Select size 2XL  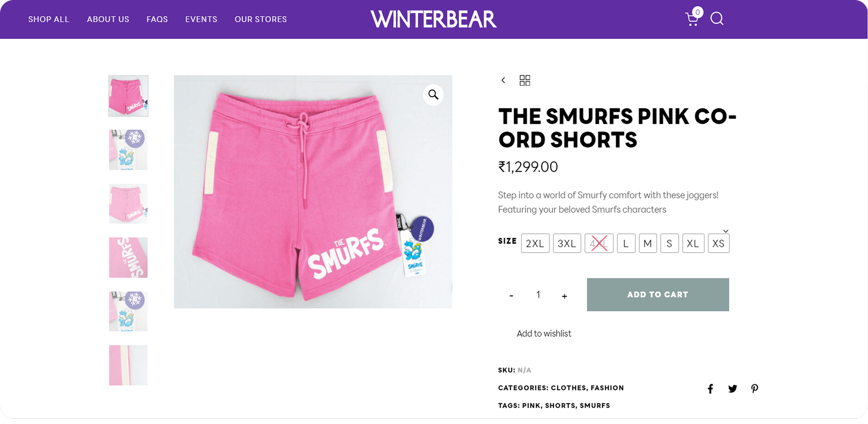click(x=535, y=243)
